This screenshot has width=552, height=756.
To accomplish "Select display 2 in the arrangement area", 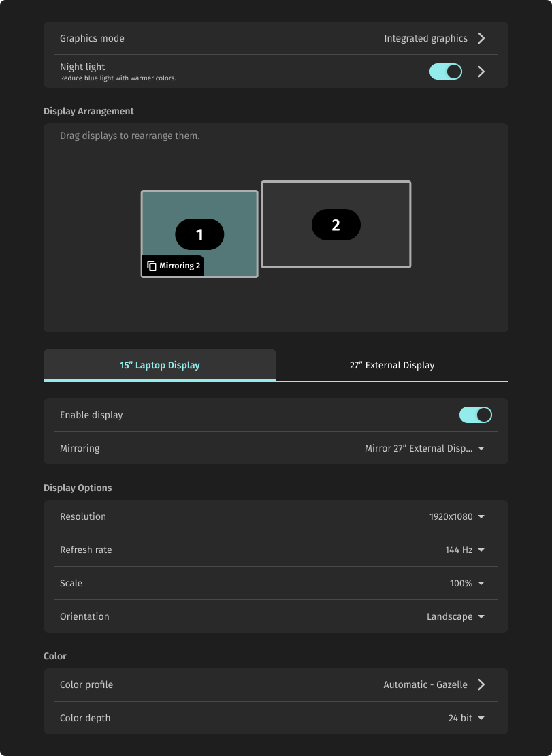I will (x=336, y=224).
